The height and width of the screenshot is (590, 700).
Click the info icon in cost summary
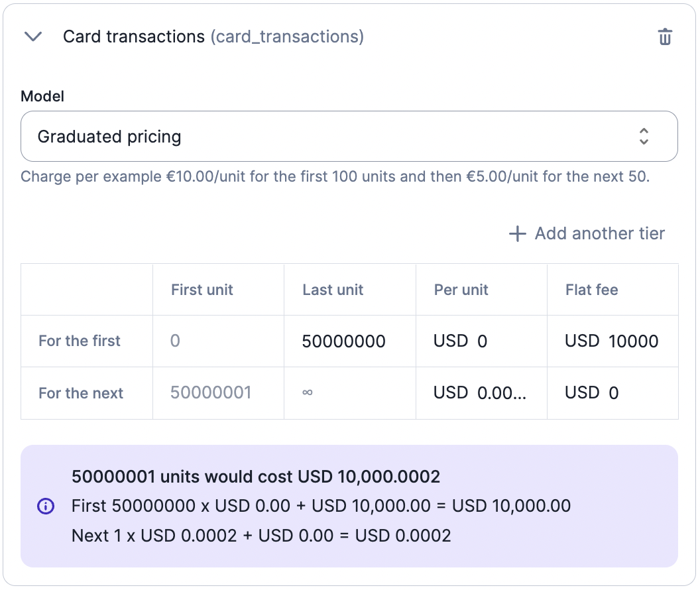tap(45, 506)
